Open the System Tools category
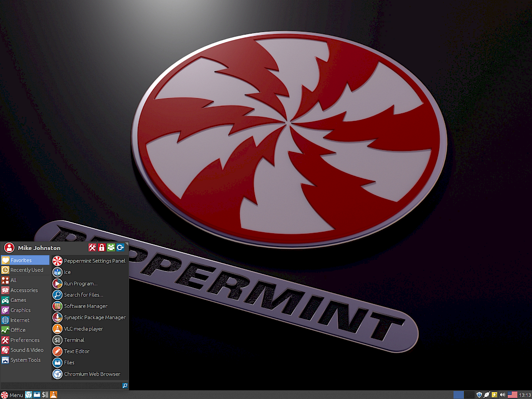Screen dimensions: 532x399 click(25, 360)
